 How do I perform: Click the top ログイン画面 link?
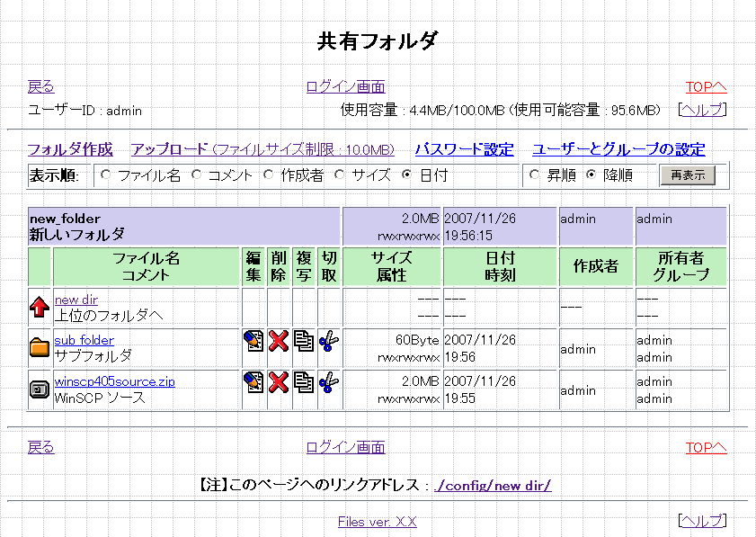345,86
